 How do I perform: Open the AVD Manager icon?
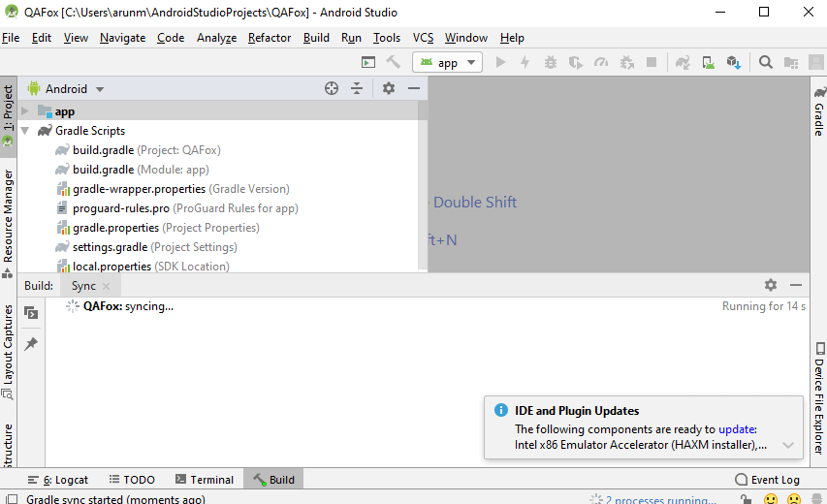pyautogui.click(x=709, y=62)
